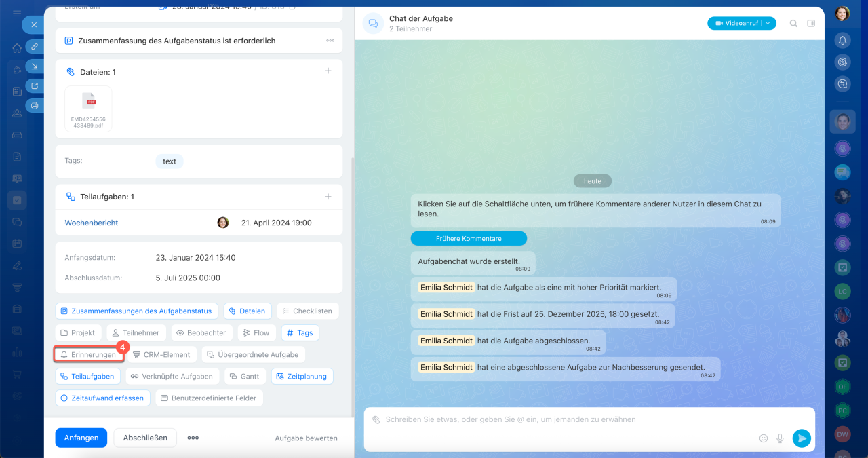Select Zusammenfassungen des Aufgabenstatus chip
This screenshot has height=458, width=868.
pos(137,311)
